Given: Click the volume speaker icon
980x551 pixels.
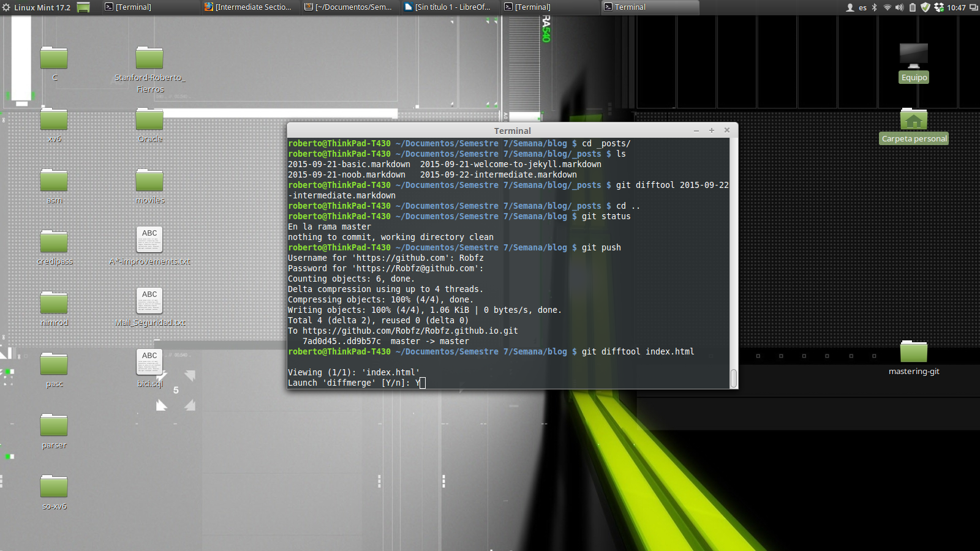Looking at the screenshot, I should [899, 7].
